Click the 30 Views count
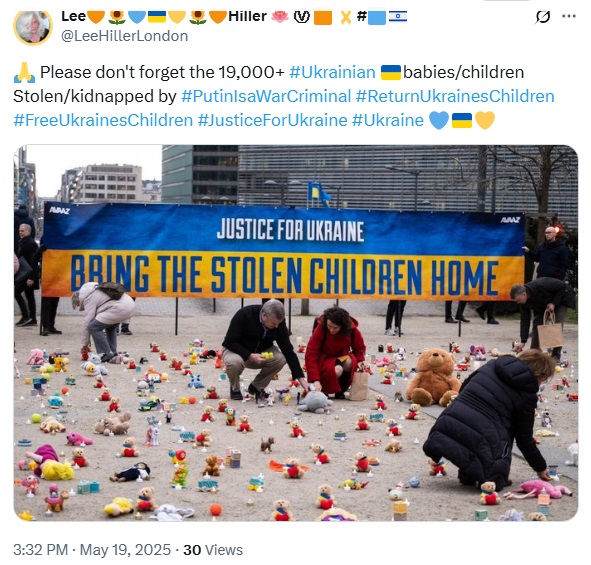The height and width of the screenshot is (565, 591). (x=213, y=550)
